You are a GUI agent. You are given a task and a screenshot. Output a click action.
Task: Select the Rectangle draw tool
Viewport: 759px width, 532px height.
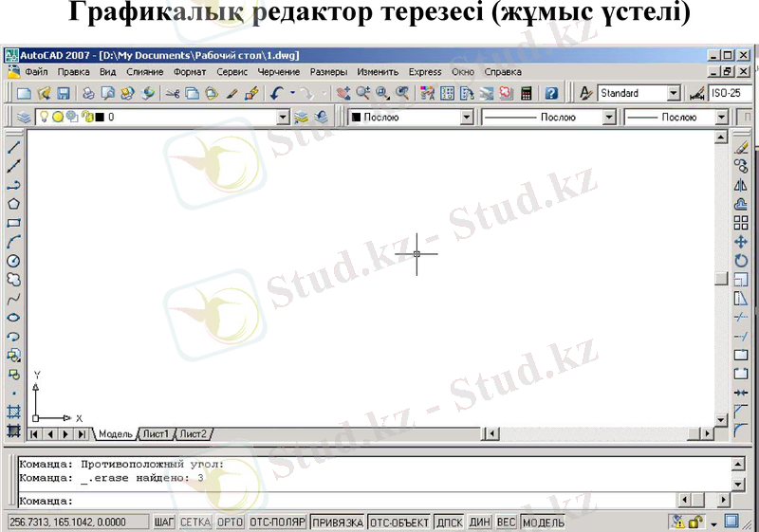pyautogui.click(x=13, y=223)
